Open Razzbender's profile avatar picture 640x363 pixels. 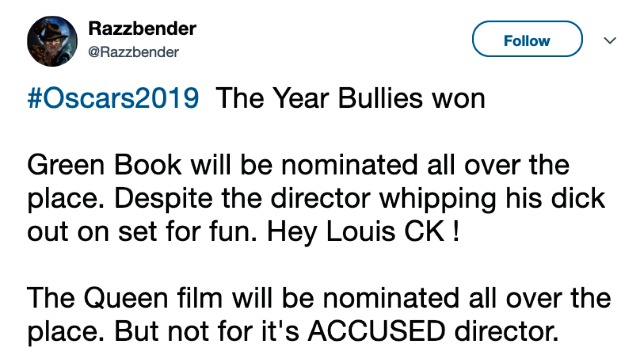coord(52,41)
